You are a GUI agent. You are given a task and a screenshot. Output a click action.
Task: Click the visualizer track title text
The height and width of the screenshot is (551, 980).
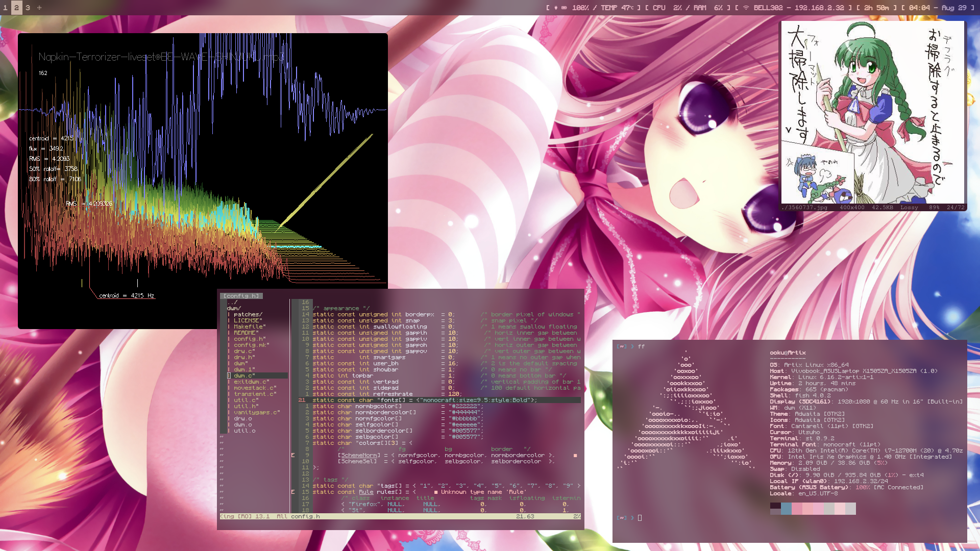(161, 57)
